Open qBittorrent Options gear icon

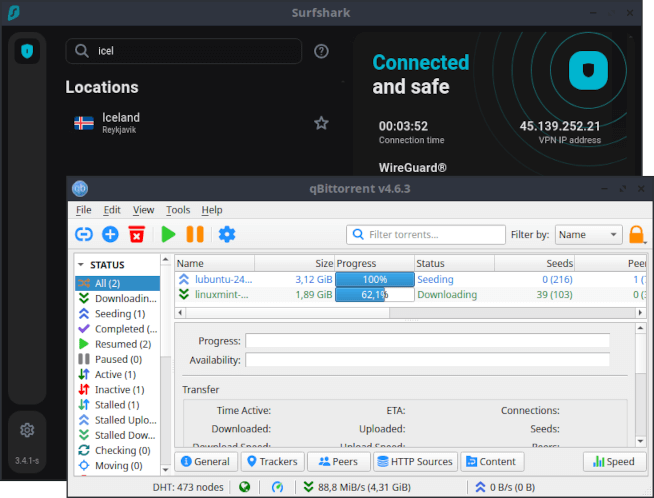227,234
